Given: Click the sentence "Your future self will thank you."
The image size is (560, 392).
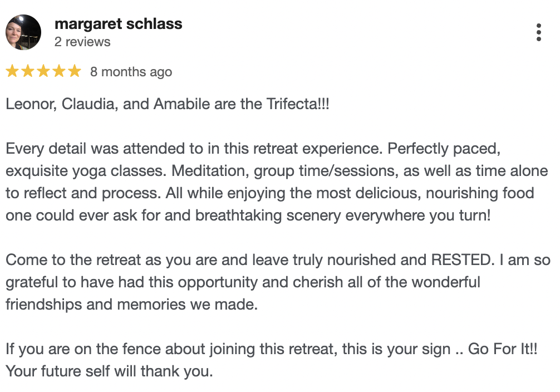Looking at the screenshot, I should (x=110, y=371).
